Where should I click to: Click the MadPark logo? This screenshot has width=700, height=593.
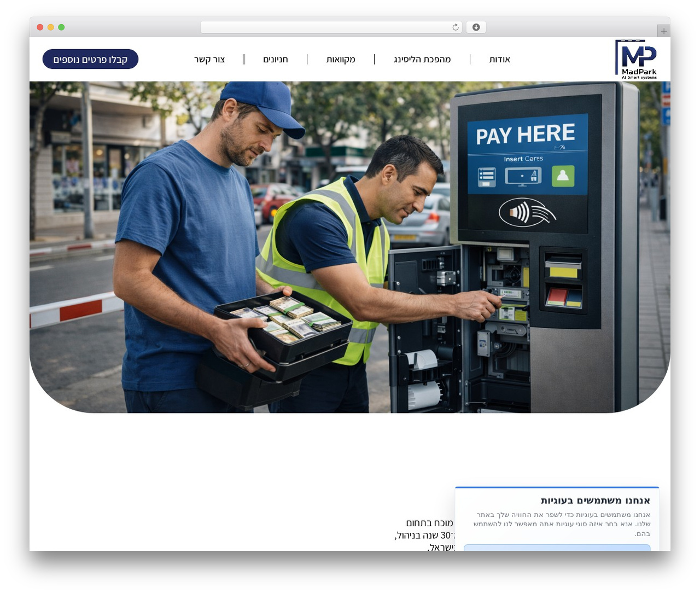[x=637, y=60]
